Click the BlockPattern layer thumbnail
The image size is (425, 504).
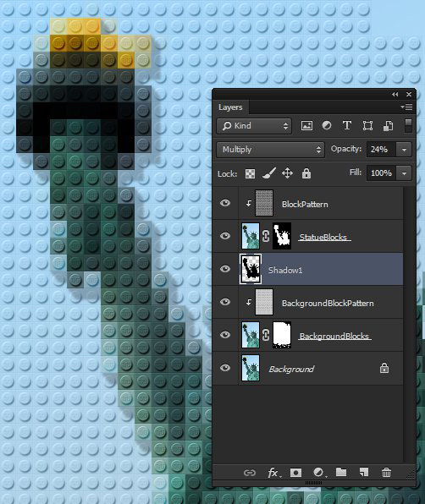click(264, 203)
